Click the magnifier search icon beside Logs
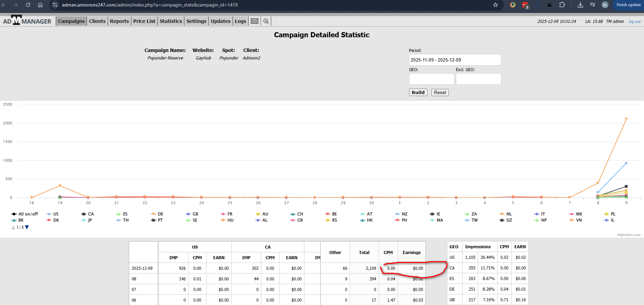644x305 pixels. [x=266, y=21]
